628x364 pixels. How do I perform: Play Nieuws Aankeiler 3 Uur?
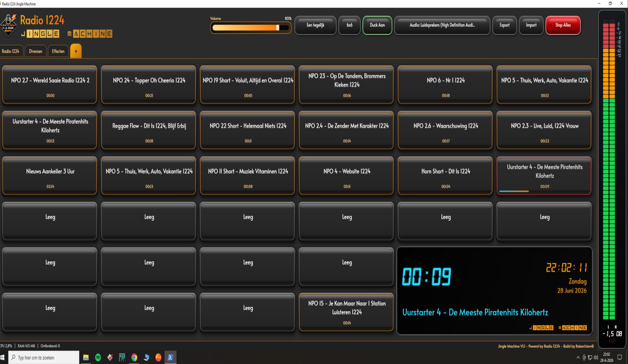[50, 176]
